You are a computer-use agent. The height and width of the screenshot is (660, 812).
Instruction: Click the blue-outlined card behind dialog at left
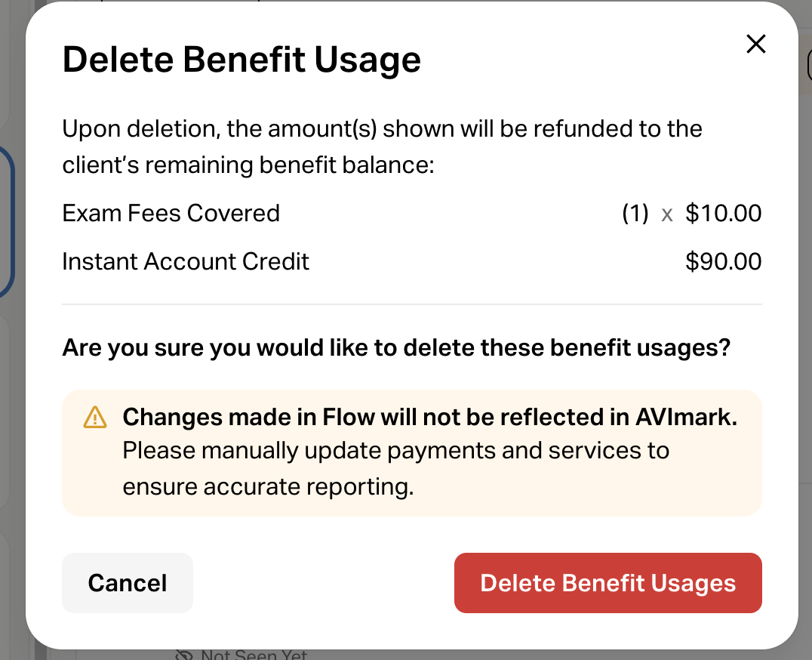coord(8,219)
